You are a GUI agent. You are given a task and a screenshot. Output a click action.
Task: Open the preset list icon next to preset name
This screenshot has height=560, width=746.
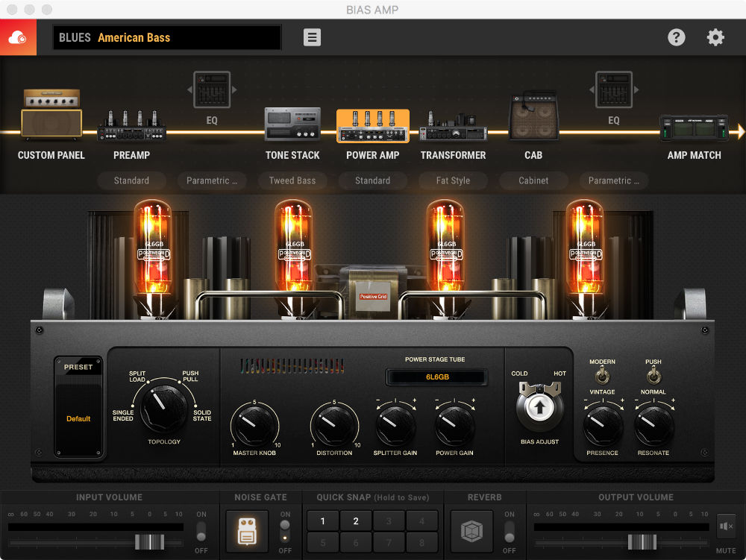tap(312, 37)
